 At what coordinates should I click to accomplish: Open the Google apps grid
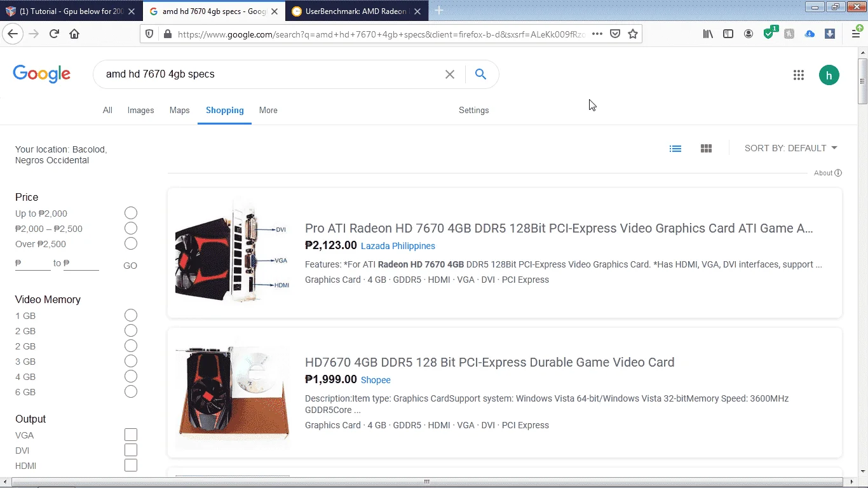click(x=799, y=75)
